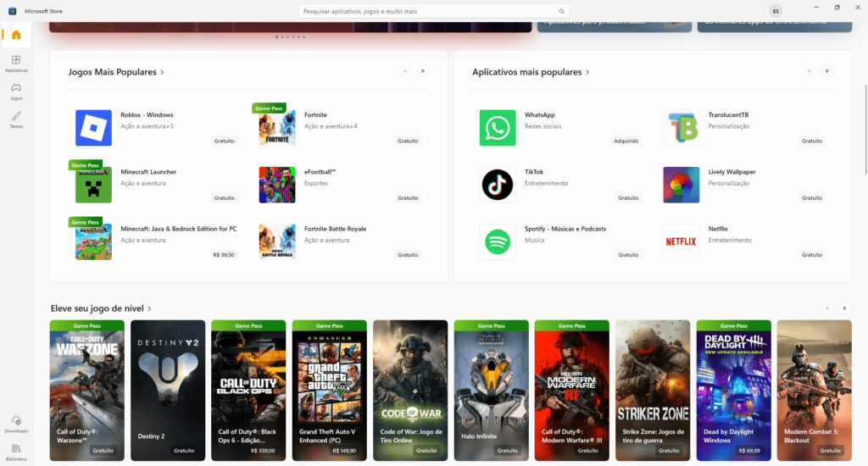Screen dimensions: 868x466
Task: Click Adquirido button for WhatsApp
Action: click(x=626, y=141)
